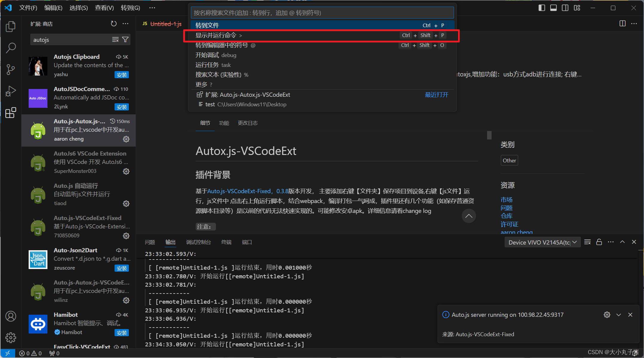Open Views and More Actions menu in Extensions panel
The image size is (644, 358).
tap(126, 24)
